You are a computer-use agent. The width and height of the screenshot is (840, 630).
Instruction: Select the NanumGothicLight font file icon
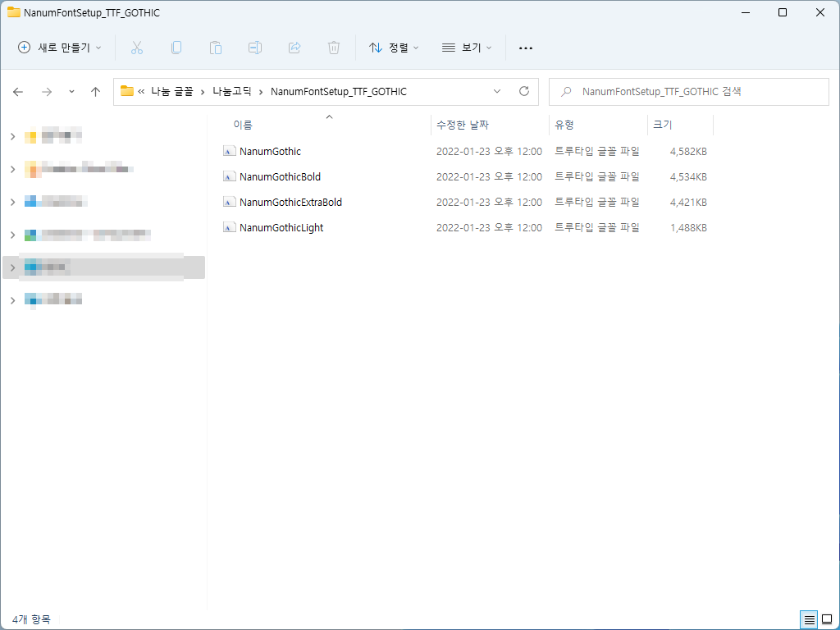[230, 227]
